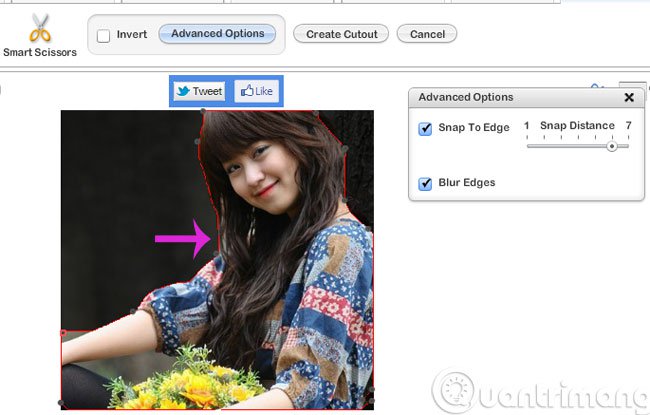
Task: Cancel the cutout operation
Action: tap(427, 34)
